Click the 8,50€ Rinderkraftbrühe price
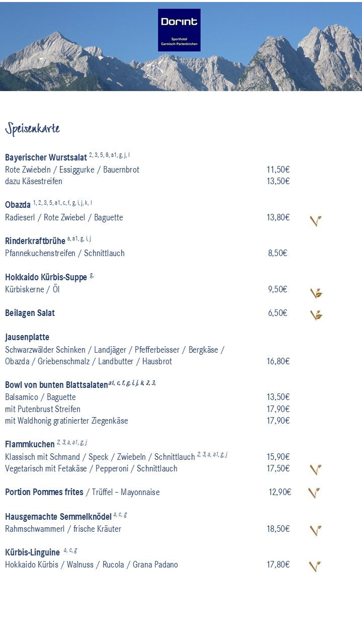Image resolution: width=362 pixels, height=644 pixels. [x=278, y=253]
